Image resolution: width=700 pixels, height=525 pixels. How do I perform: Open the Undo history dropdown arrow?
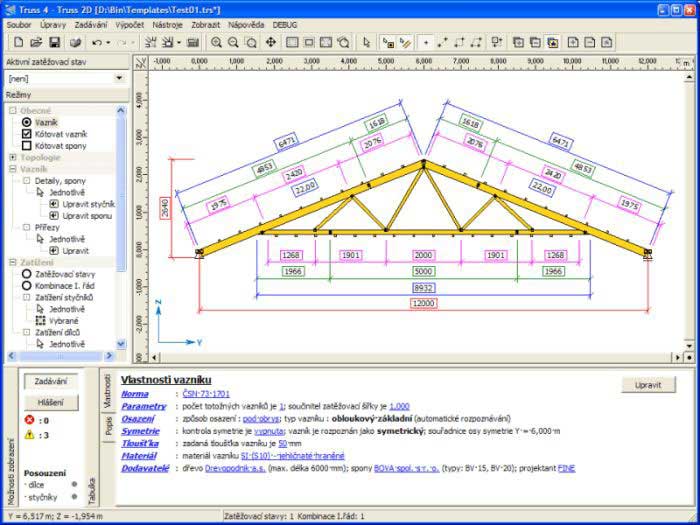(x=108, y=43)
